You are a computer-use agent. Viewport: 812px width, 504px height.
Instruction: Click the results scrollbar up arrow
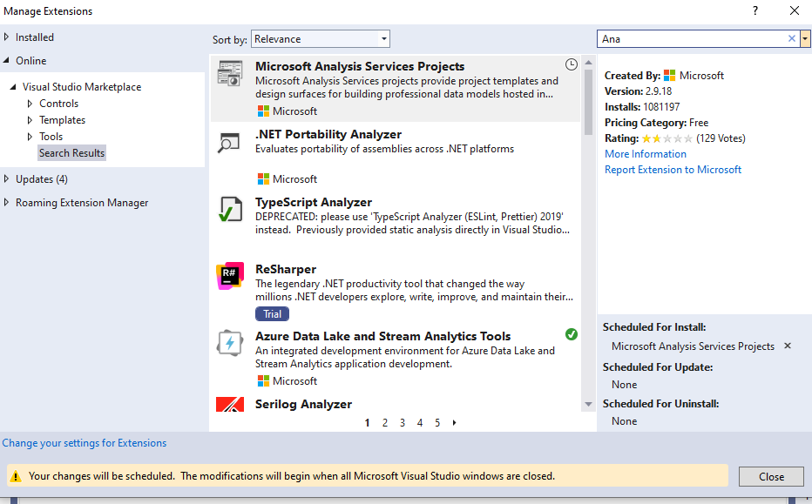coord(588,62)
